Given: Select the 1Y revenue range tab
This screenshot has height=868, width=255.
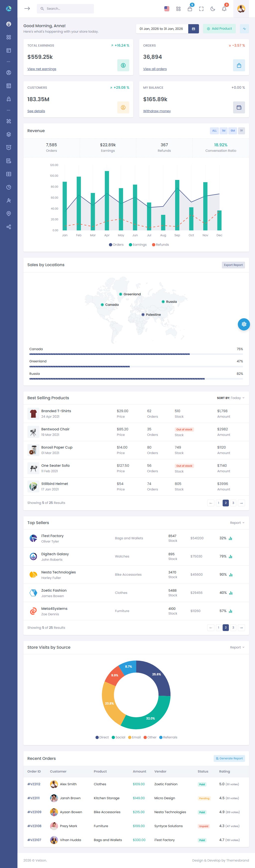Looking at the screenshot, I should (x=242, y=131).
